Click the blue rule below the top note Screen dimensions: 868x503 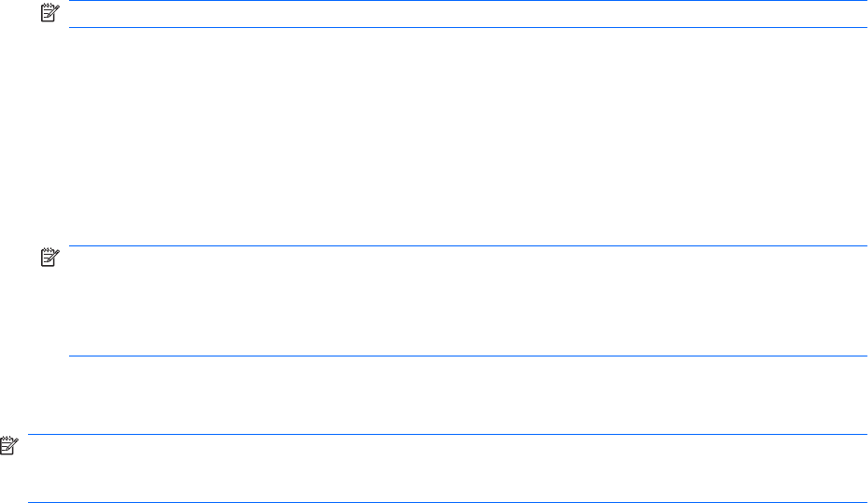pos(467,27)
